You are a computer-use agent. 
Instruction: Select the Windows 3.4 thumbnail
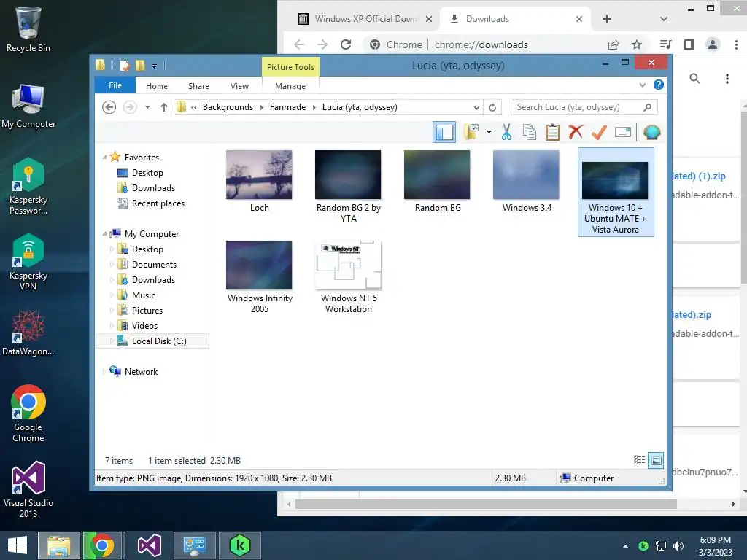[x=526, y=175]
